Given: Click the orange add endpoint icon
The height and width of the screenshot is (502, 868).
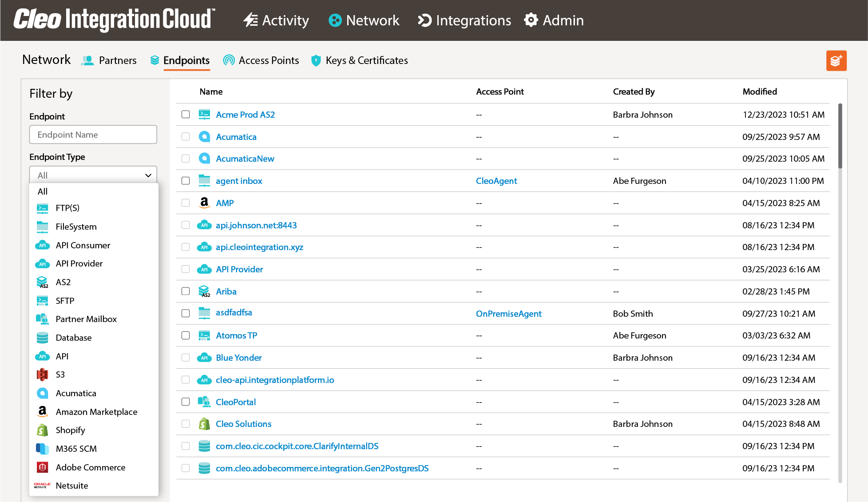Looking at the screenshot, I should point(836,60).
